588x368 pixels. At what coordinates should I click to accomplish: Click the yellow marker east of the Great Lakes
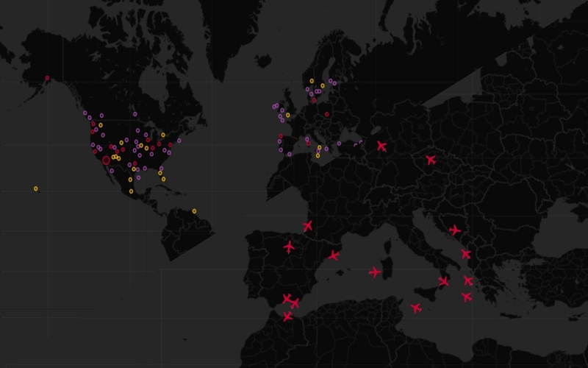click(162, 135)
